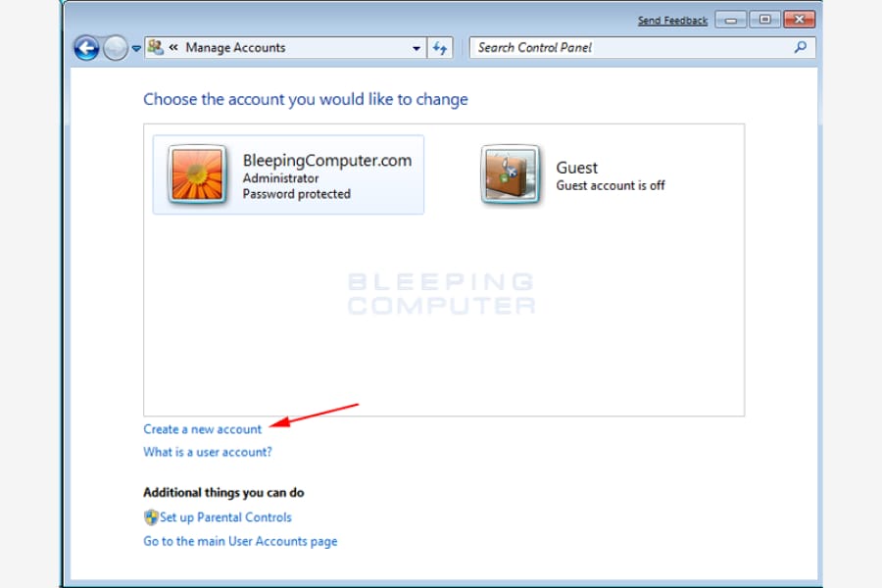Click the User Accounts icon in address bar

155,47
